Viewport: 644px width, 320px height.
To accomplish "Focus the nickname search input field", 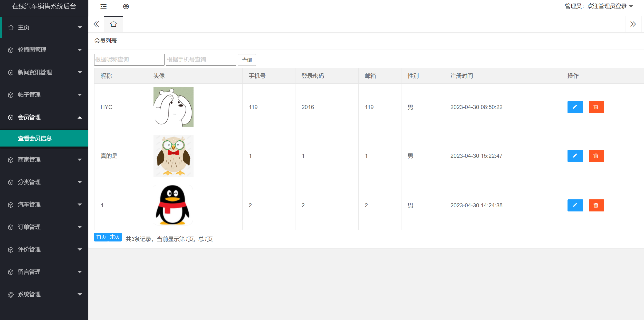I will [129, 60].
